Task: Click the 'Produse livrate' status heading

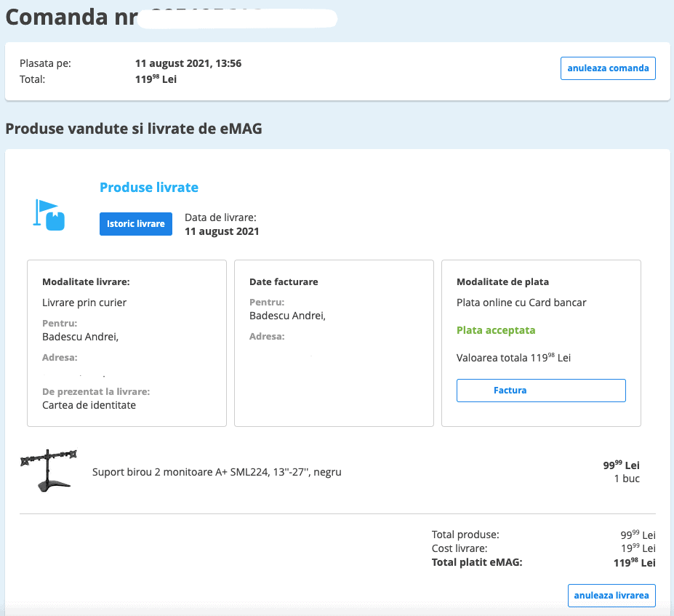Action: point(149,188)
